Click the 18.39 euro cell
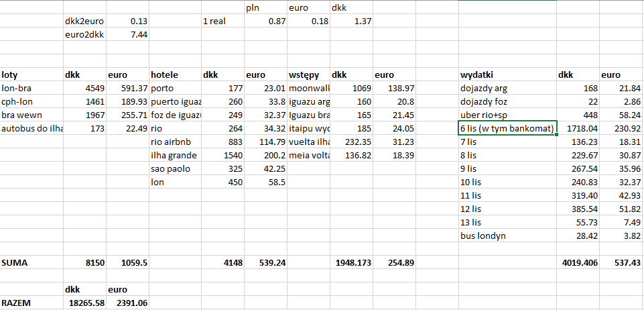The width and height of the screenshot is (644, 310). pos(394,155)
